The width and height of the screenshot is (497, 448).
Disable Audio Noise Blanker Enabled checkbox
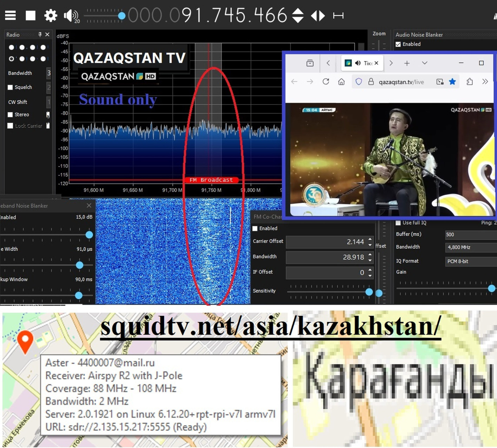[x=398, y=44]
